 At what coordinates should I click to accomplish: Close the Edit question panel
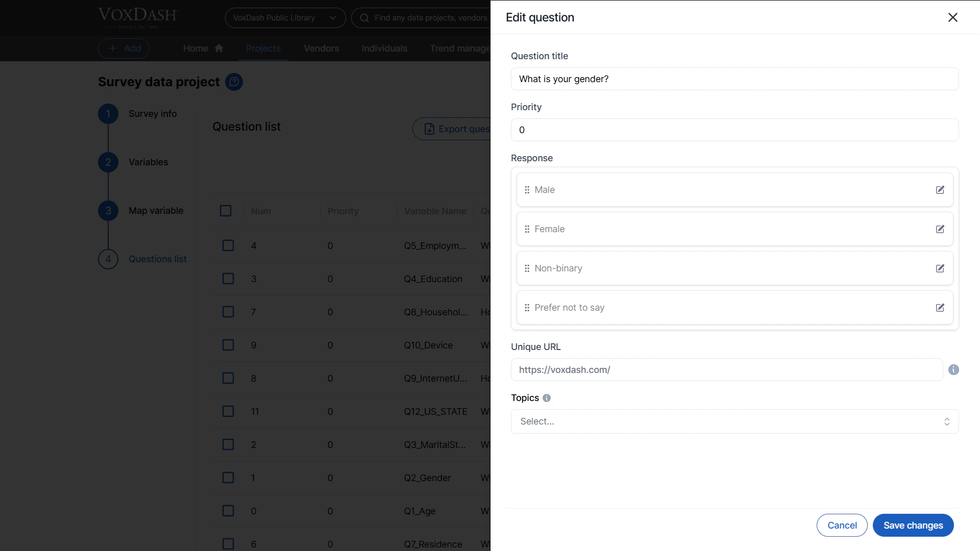(952, 17)
